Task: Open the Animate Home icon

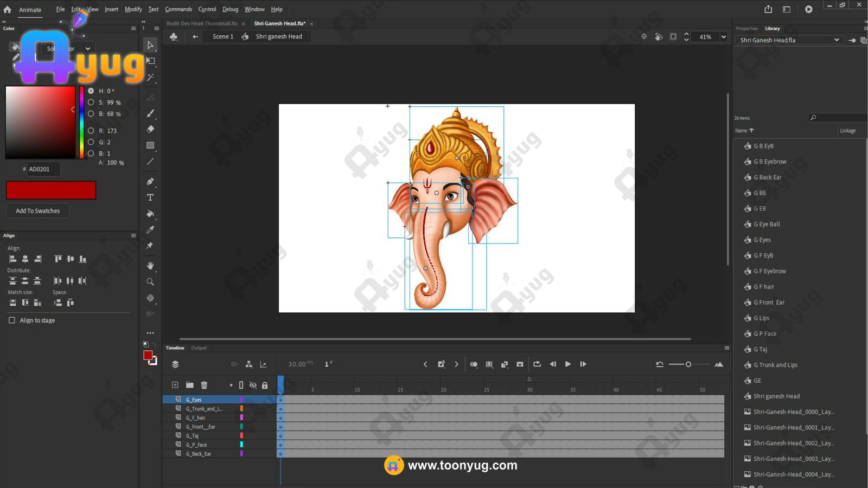Action: (x=7, y=9)
